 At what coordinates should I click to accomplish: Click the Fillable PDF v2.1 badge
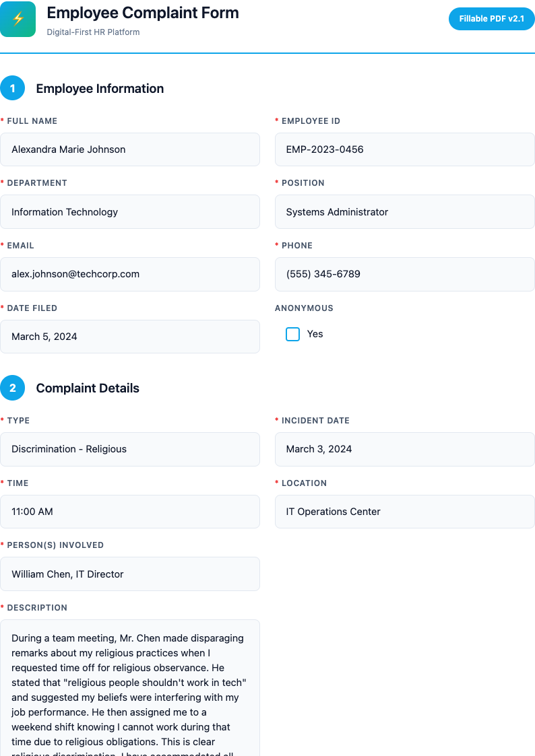pyautogui.click(x=491, y=19)
